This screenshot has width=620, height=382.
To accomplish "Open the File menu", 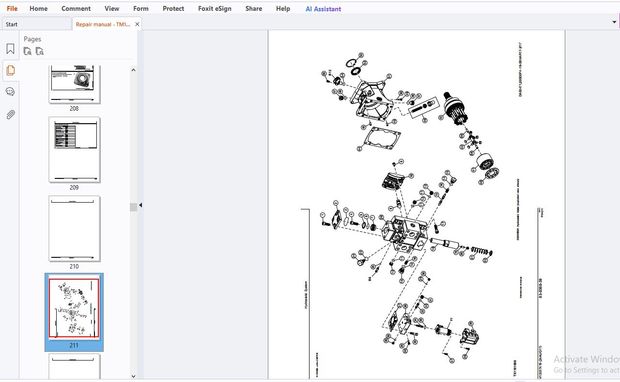I will pyautogui.click(x=12, y=8).
